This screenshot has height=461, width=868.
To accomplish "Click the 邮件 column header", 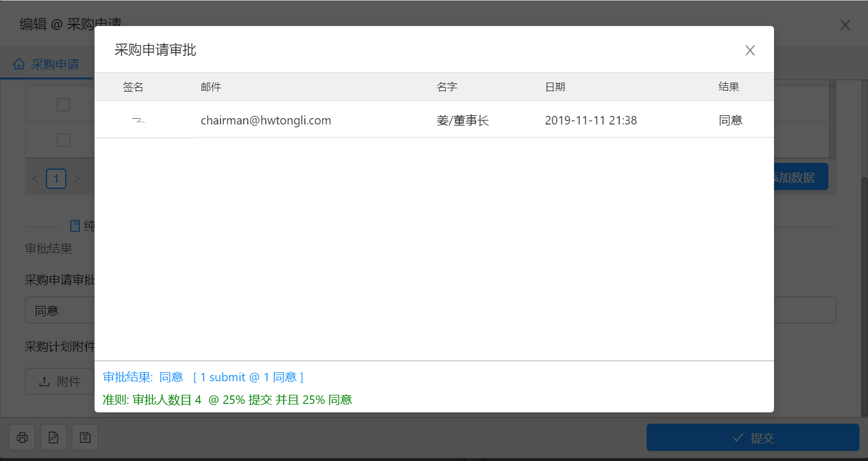I will pyautogui.click(x=211, y=87).
